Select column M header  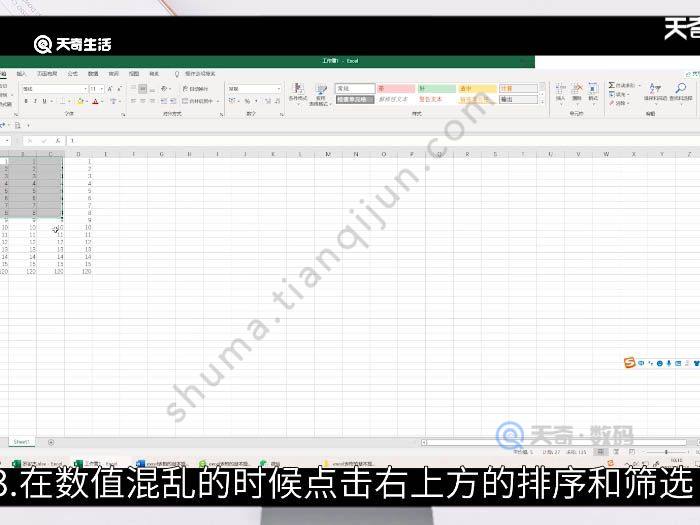click(328, 154)
